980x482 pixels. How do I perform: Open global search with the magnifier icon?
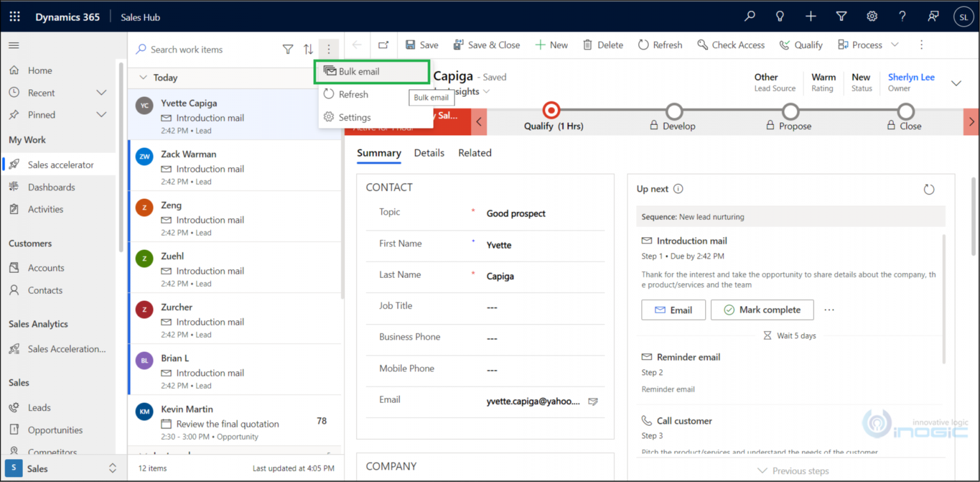(749, 16)
